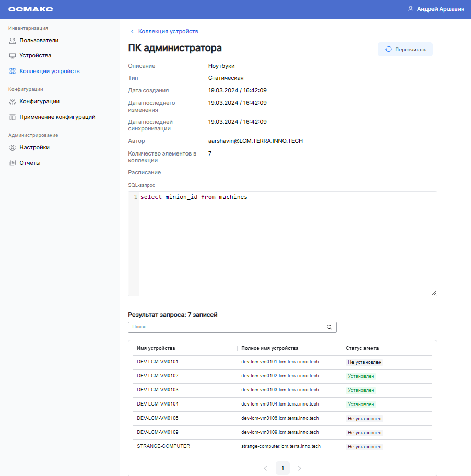Go back via Коллекция устройств link
The width and height of the screenshot is (471, 476).
click(168, 31)
